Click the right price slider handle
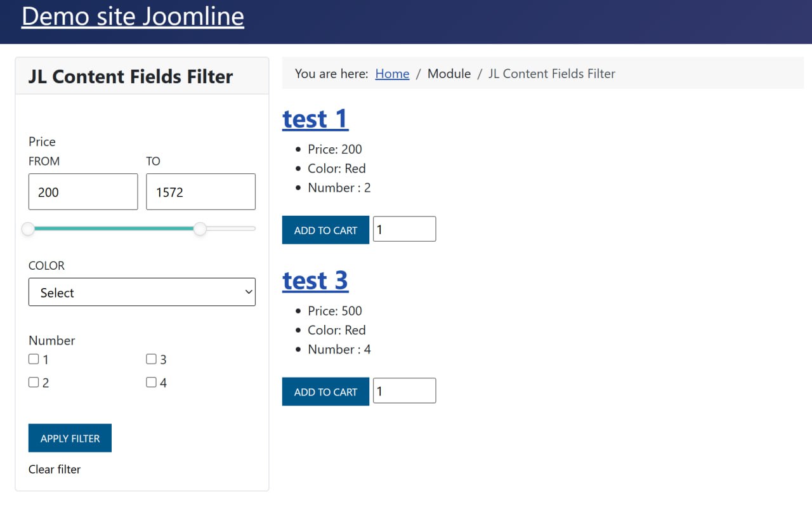Screen dimensions: 812x509 (200, 228)
